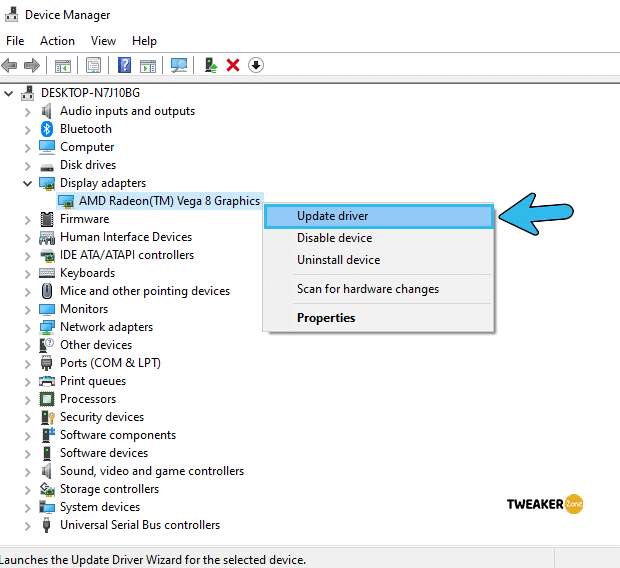Open the Help menu

144,41
